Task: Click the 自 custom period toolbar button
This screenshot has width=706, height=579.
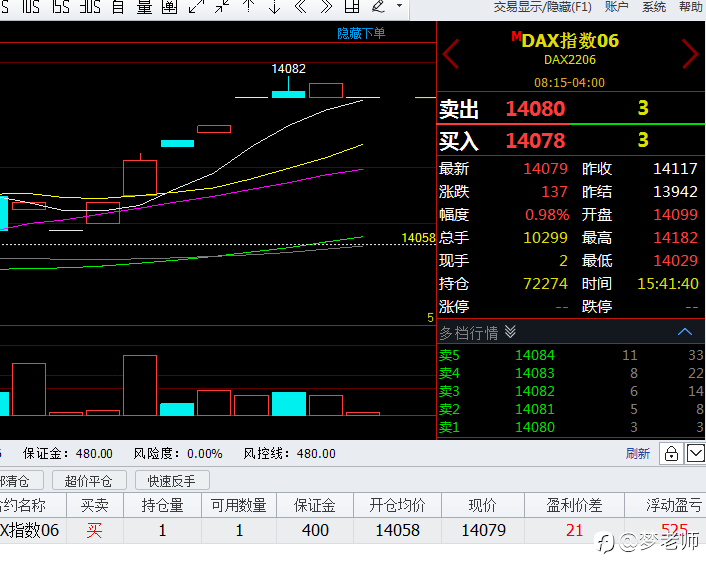Action: pyautogui.click(x=118, y=7)
